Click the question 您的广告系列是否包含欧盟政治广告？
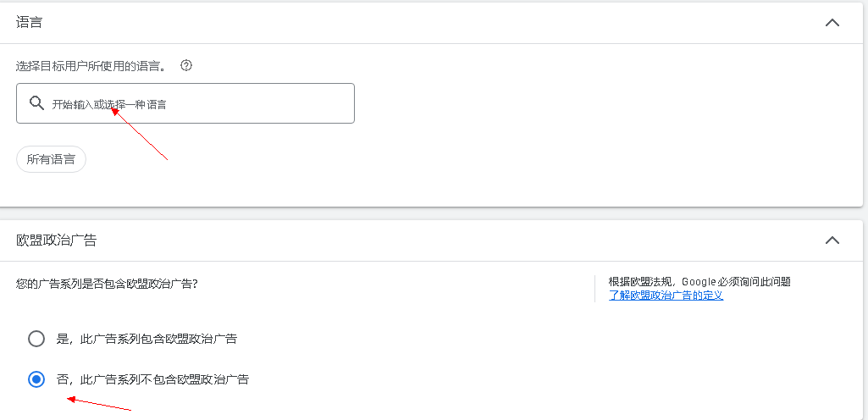 [x=107, y=284]
